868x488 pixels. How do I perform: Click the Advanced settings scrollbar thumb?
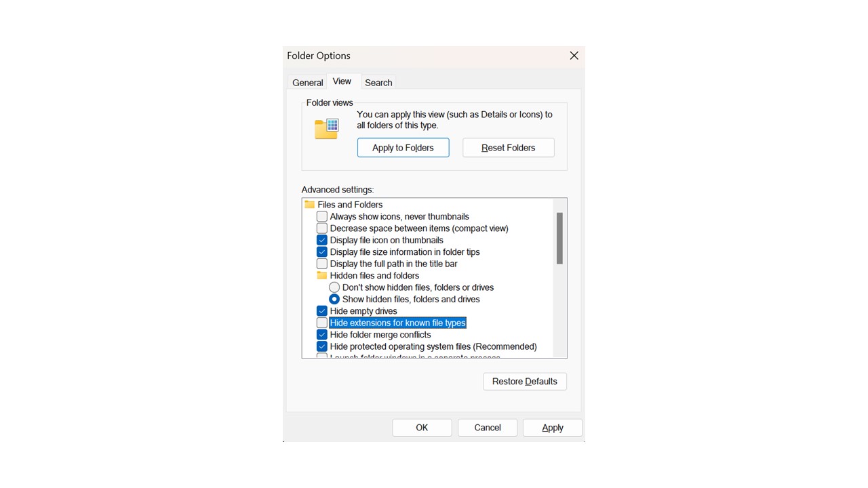[559, 238]
